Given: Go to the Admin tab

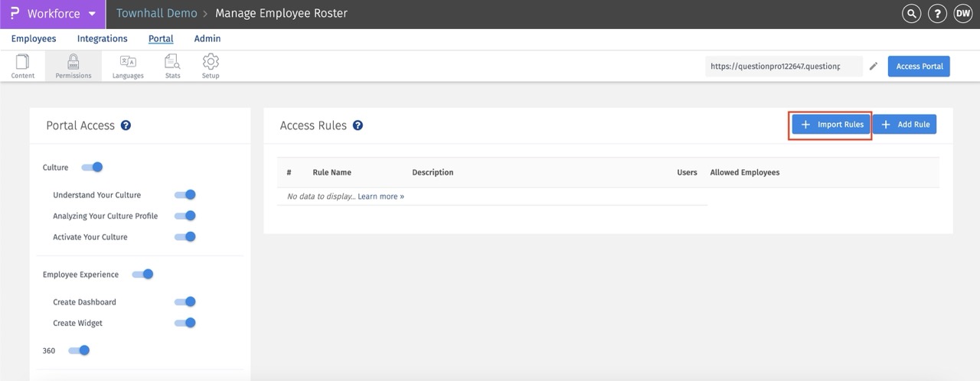Looking at the screenshot, I should (207, 39).
